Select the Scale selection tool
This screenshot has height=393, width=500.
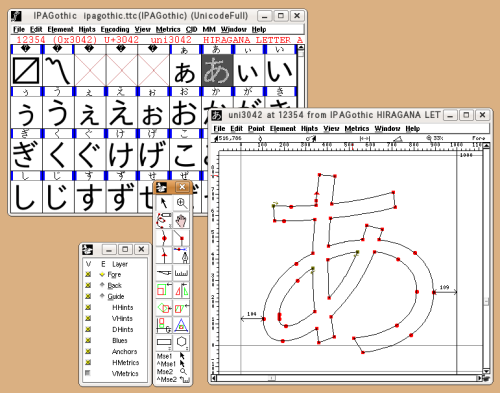[164, 290]
